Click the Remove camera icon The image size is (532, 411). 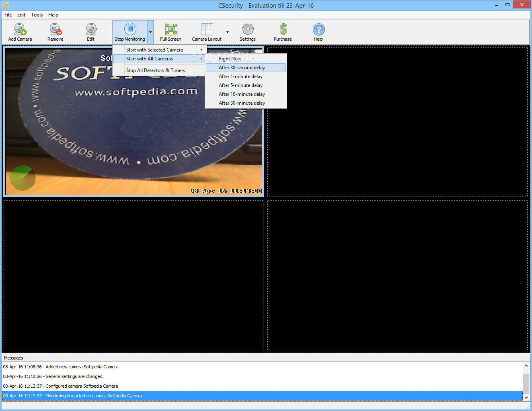coord(55,32)
